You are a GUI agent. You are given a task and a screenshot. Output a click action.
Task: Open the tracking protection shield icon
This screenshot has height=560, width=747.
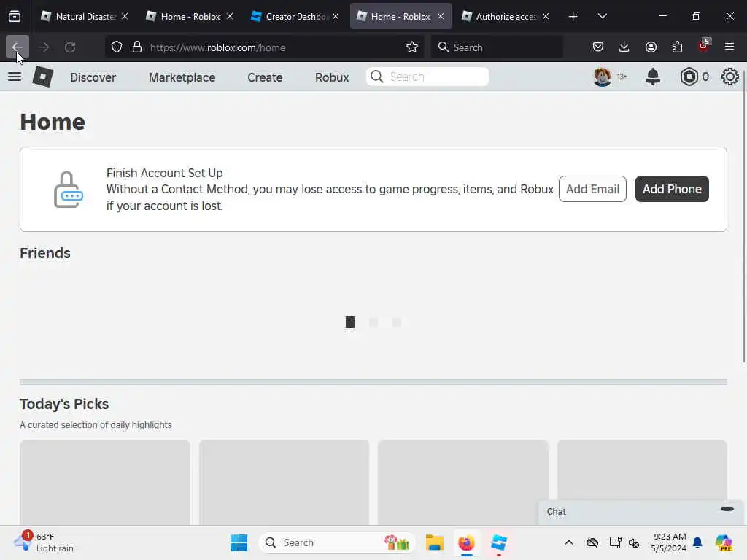coord(117,47)
